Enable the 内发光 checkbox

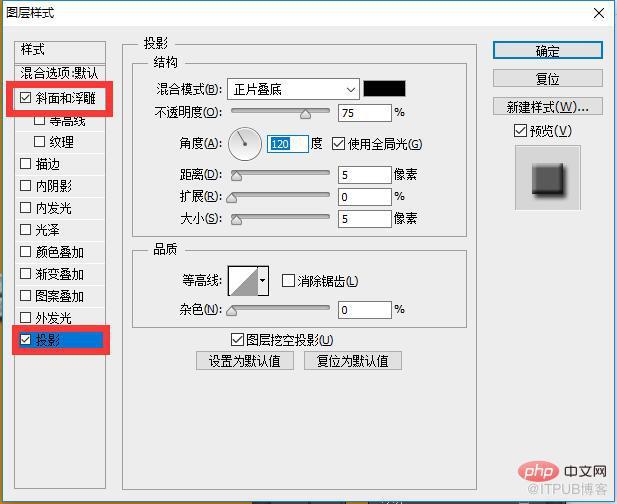point(26,208)
